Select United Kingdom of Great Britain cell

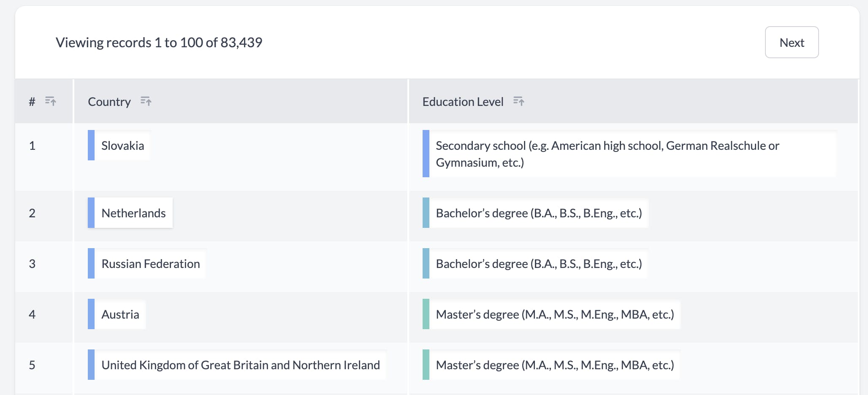tap(241, 365)
